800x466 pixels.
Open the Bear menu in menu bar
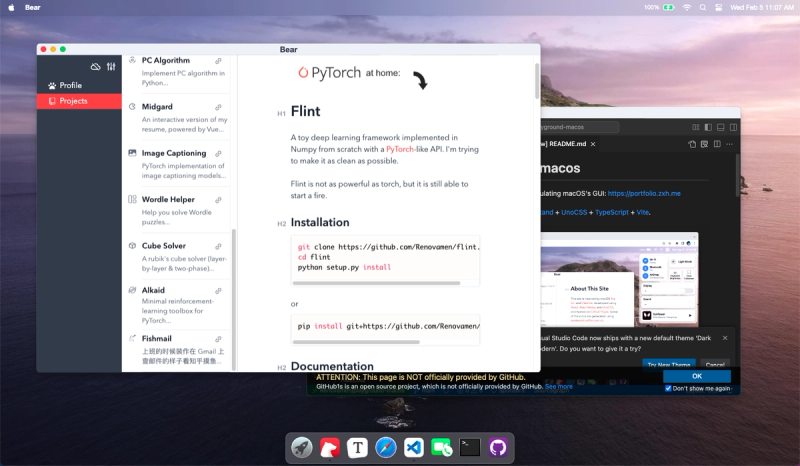click(x=33, y=7)
